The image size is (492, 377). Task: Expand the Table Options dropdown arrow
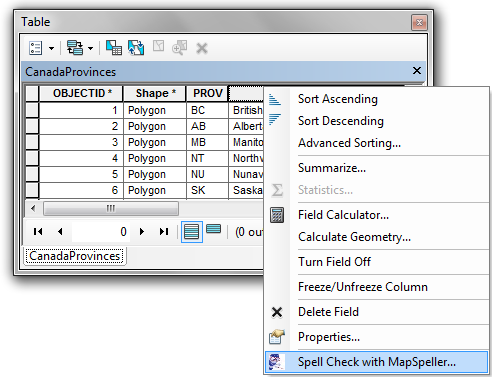[x=51, y=49]
